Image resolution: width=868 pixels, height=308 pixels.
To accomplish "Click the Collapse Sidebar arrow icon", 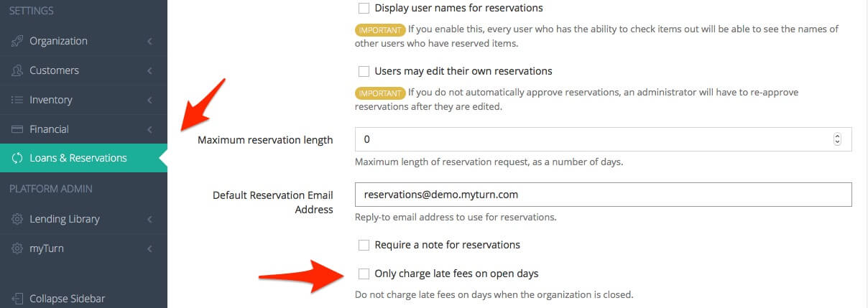I will [x=17, y=298].
